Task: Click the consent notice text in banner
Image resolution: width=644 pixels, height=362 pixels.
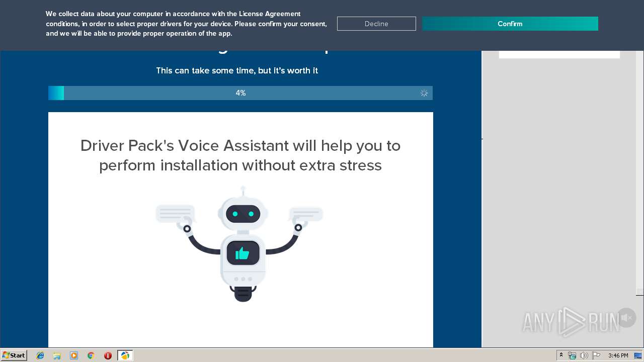Action: (186, 24)
